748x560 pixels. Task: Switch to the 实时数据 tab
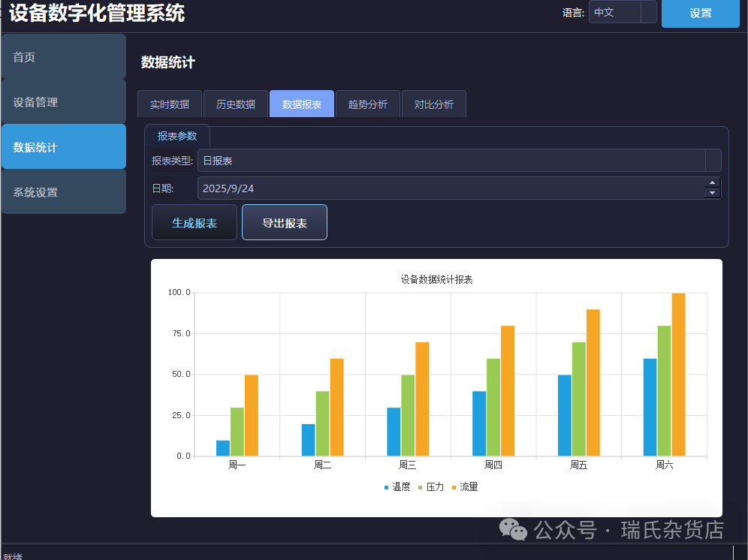click(x=170, y=104)
